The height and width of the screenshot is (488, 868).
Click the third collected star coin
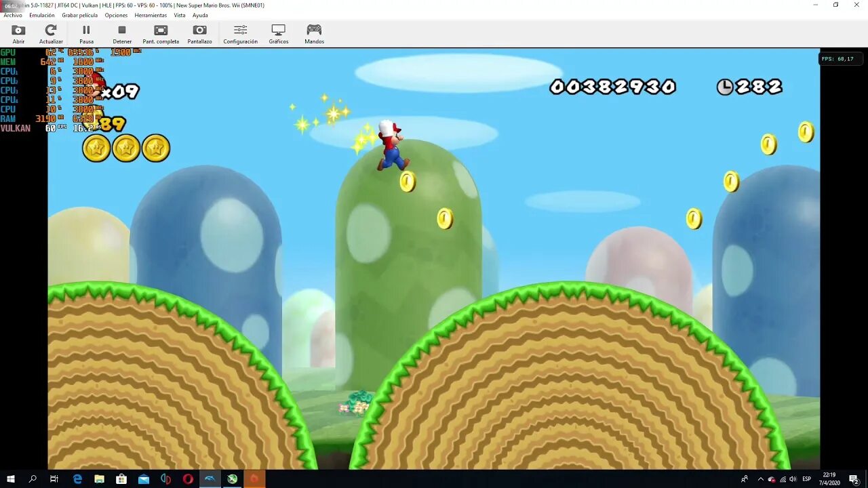point(156,148)
